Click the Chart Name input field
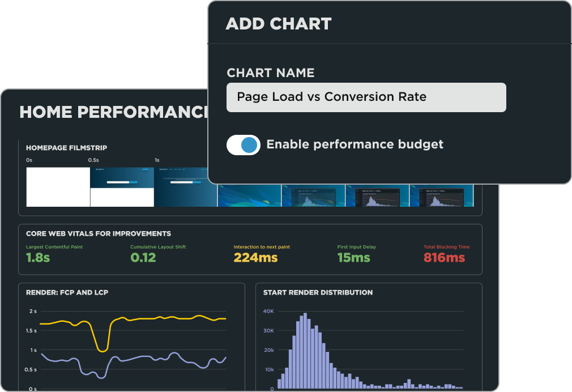572x392 pixels. coord(366,97)
